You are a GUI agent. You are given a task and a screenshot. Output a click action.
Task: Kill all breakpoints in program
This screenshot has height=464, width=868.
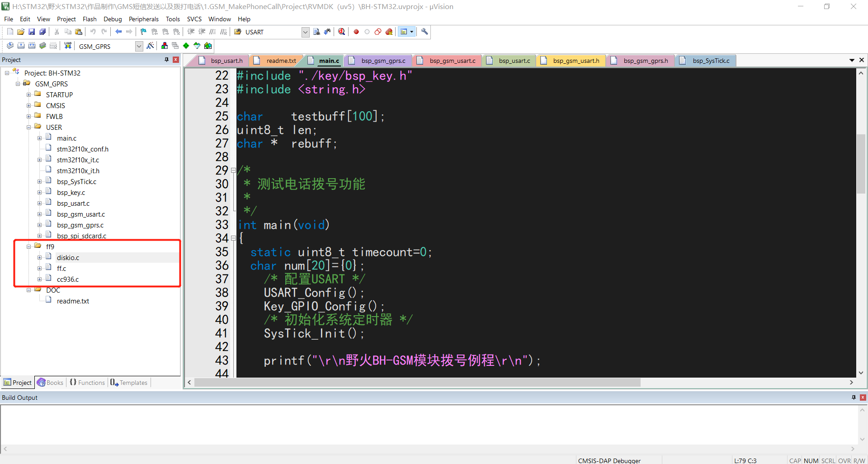[389, 32]
